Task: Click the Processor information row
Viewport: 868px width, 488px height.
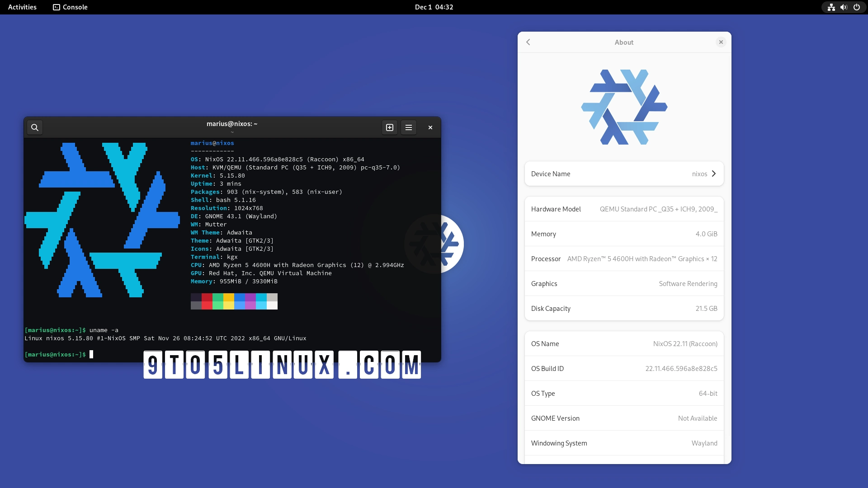Action: (x=624, y=258)
